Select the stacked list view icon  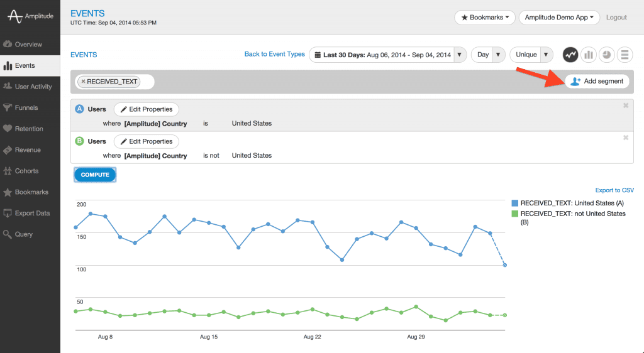(625, 55)
